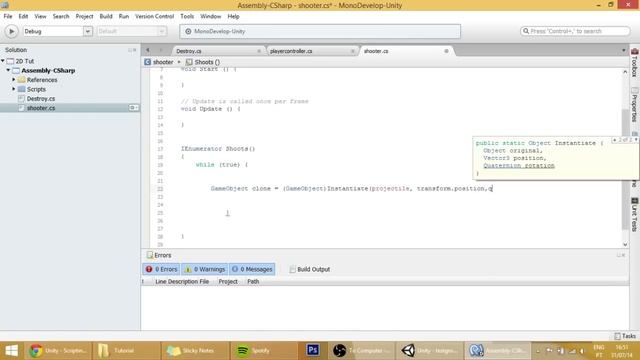The width and height of the screenshot is (640, 360).
Task: Click the Solution pad header controls
Action: pyautogui.click(x=132, y=50)
